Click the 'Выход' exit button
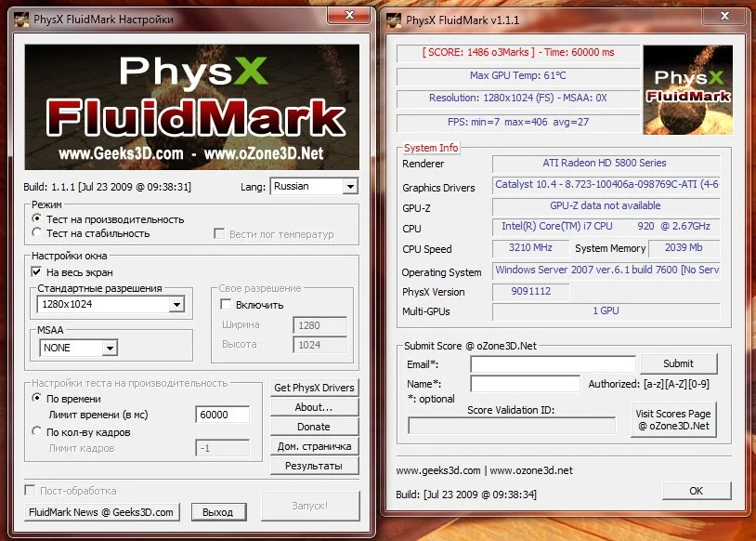This screenshot has height=541, width=756. [218, 512]
